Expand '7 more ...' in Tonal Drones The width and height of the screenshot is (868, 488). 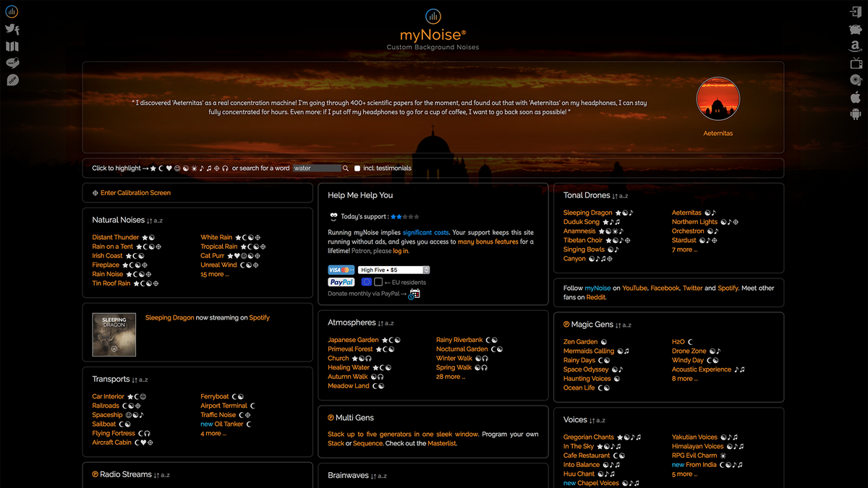click(x=684, y=249)
